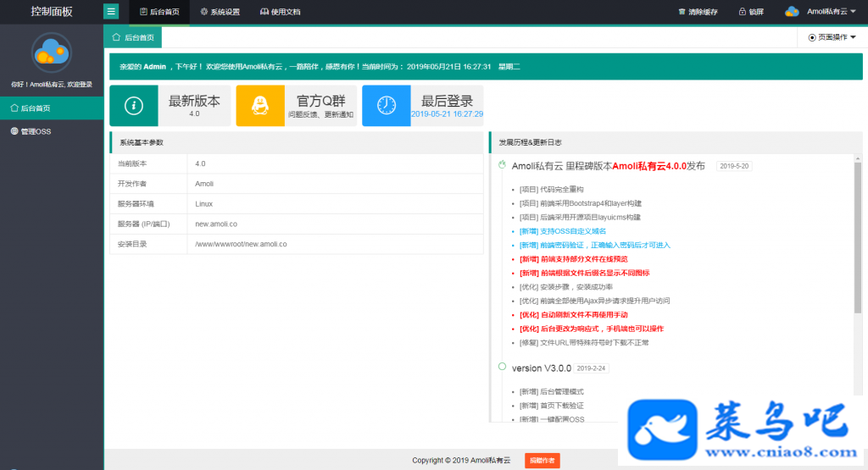
Task: Click 文件URL带特殊符号 fix entry
Action: tap(584, 342)
